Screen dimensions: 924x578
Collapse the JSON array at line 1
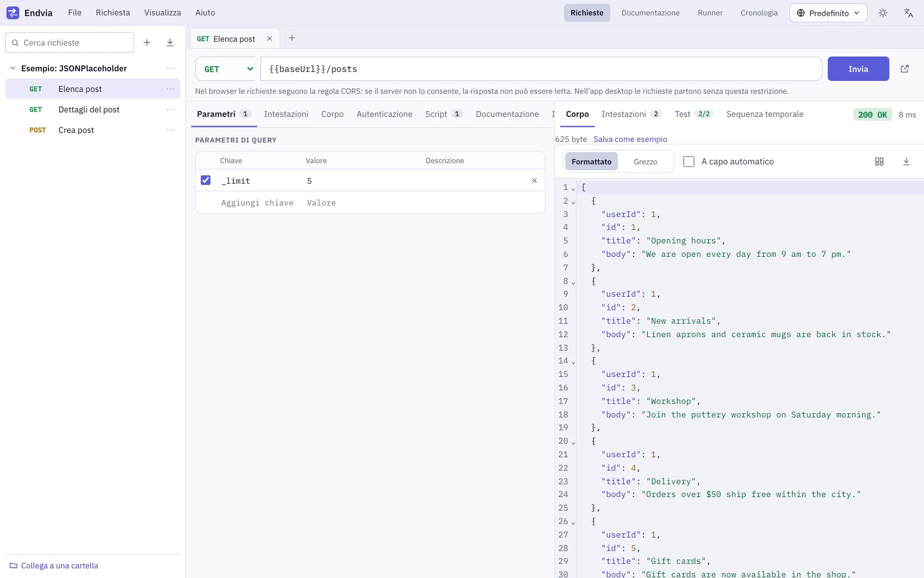tap(573, 189)
